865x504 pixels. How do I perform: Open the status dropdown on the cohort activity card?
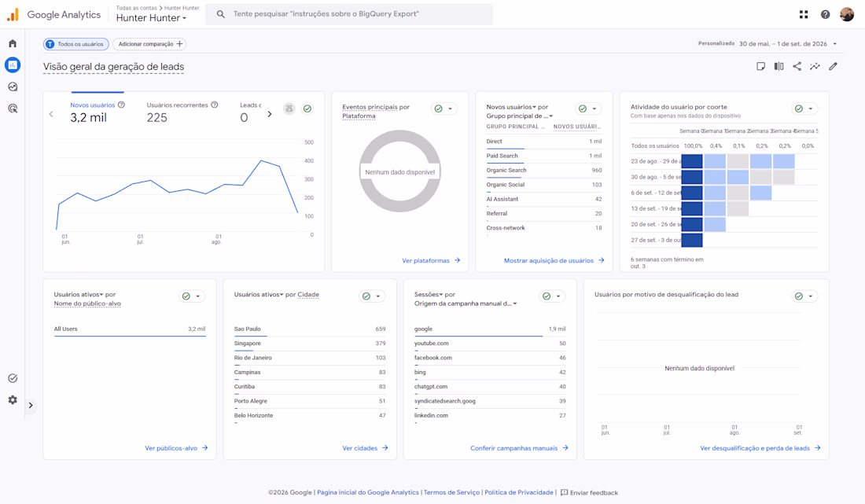coord(805,109)
